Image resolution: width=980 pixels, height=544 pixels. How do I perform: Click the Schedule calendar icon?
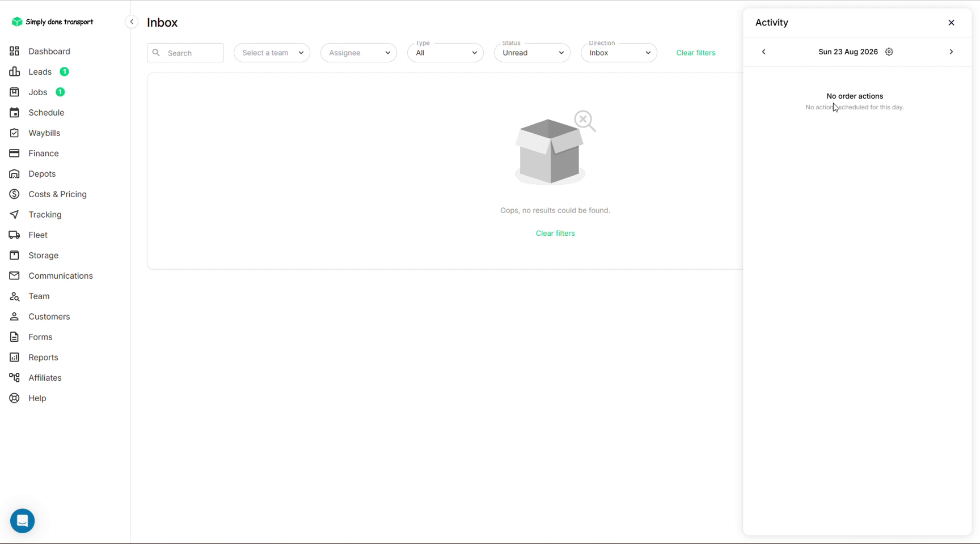click(14, 112)
